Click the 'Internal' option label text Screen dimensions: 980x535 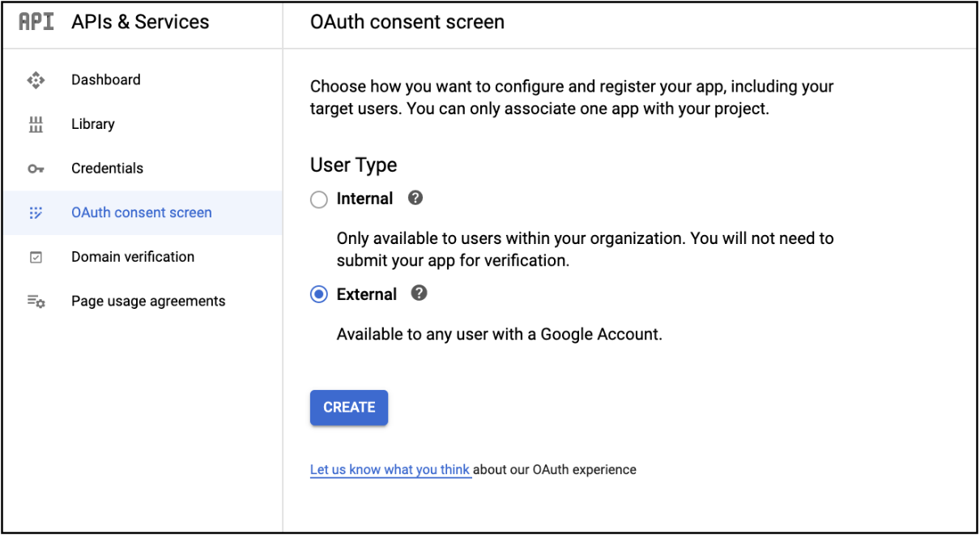point(365,199)
